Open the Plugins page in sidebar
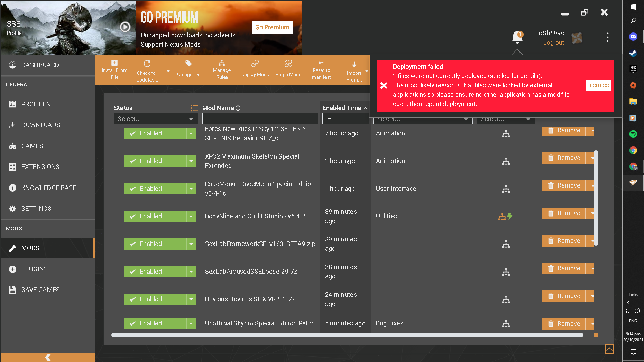Image resolution: width=644 pixels, height=362 pixels. [x=34, y=269]
